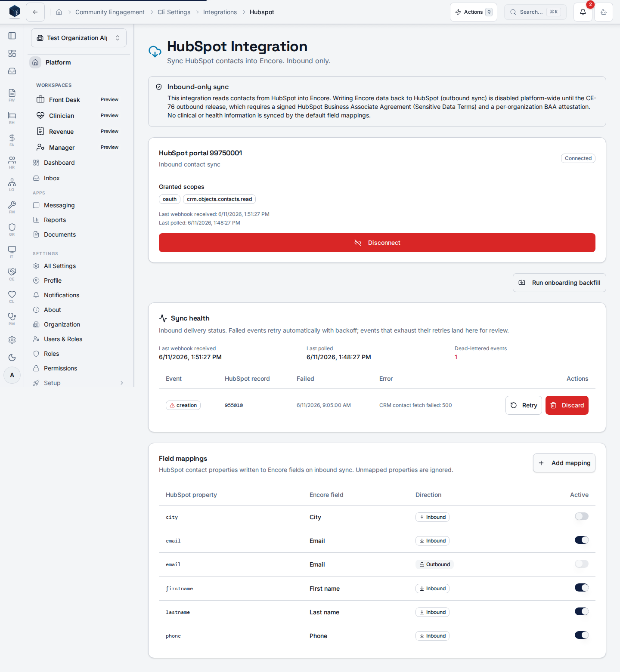This screenshot has height=672, width=620.
Task: Open the CL heart module icon
Action: tap(12, 296)
